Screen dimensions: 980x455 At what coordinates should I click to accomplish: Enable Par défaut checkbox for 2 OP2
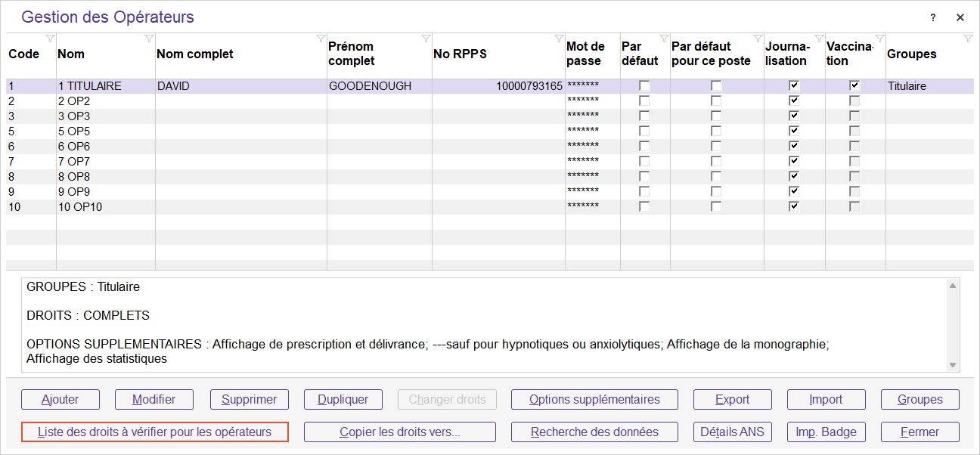pyautogui.click(x=644, y=101)
